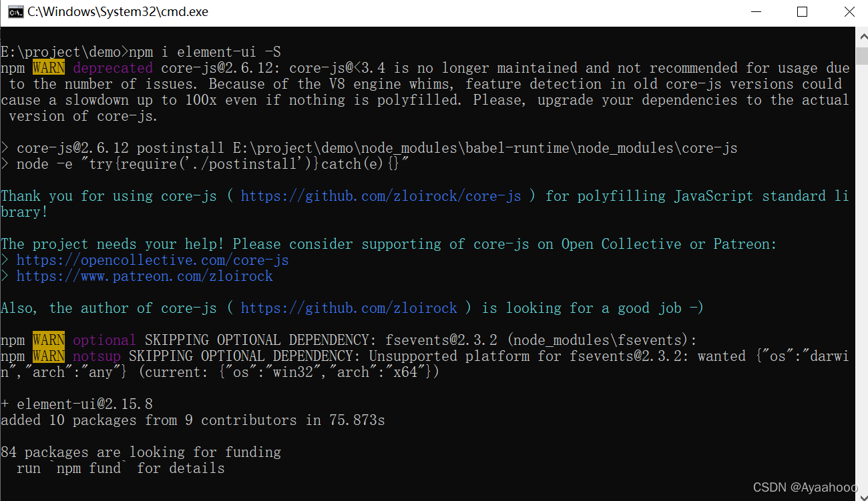This screenshot has height=501, width=868.
Task: Click 'added 10 packages from 9 contributors' line
Action: [193, 420]
